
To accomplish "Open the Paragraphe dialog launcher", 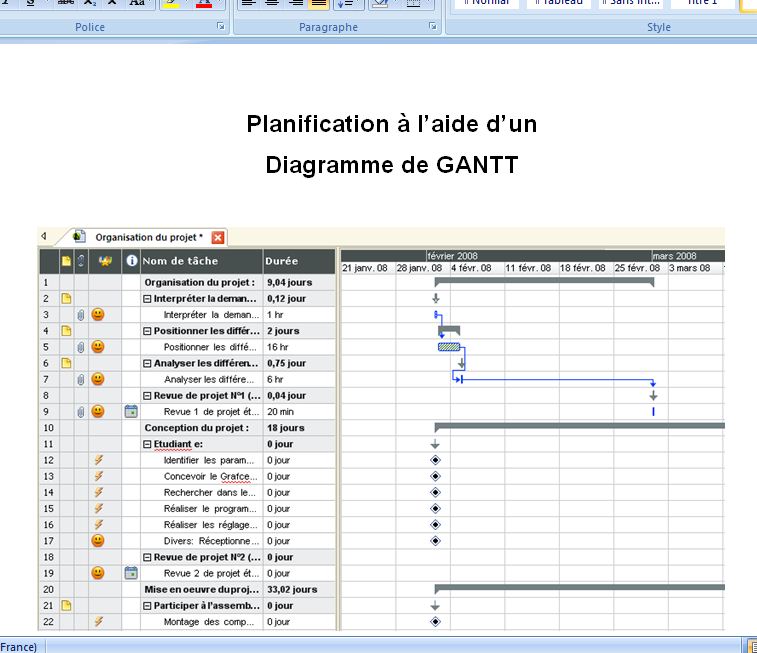I will click(433, 27).
